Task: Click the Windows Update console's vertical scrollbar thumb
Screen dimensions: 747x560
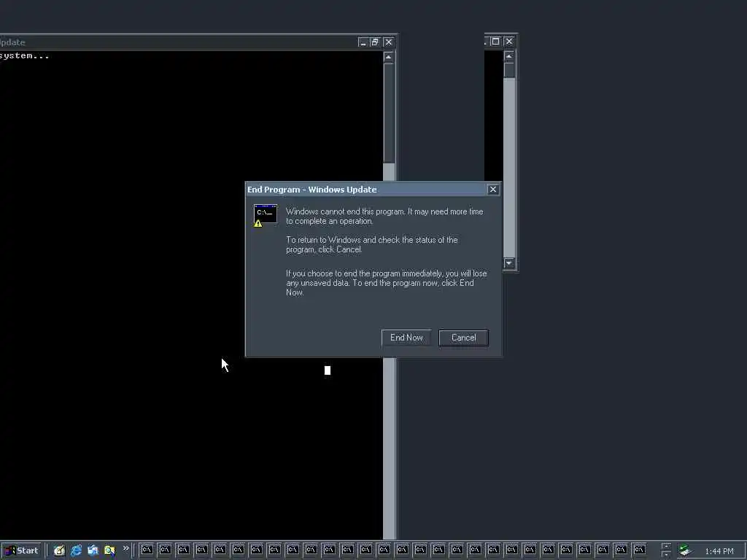Action: point(389,113)
